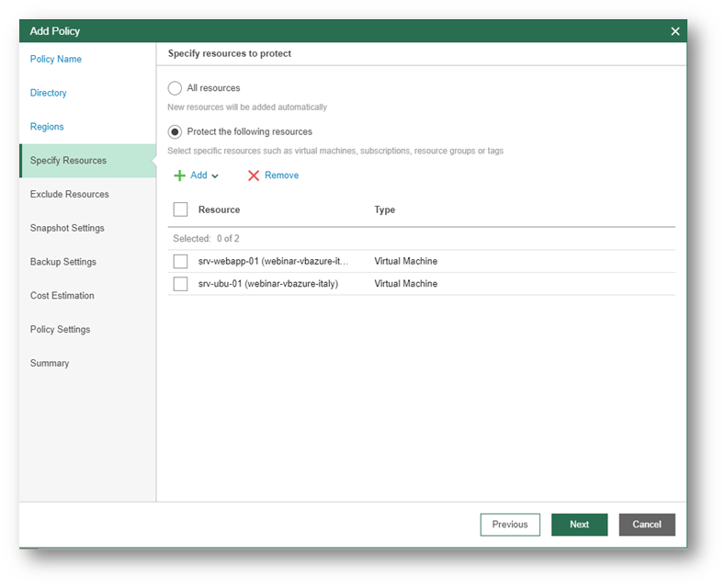Image resolution: width=726 pixels, height=588 pixels.
Task: Sort by the Resource column header
Action: pos(219,209)
